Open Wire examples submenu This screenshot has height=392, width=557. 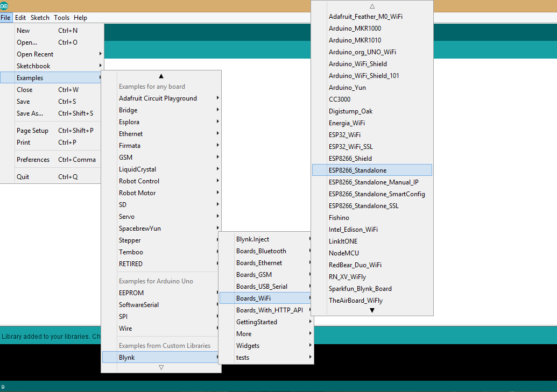pos(160,329)
